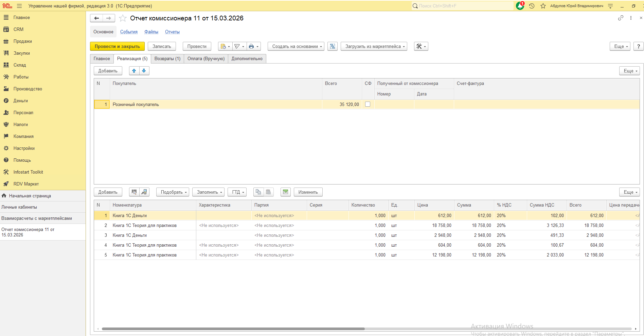Open the print dropdown
This screenshot has height=336, width=644.
[x=253, y=46]
